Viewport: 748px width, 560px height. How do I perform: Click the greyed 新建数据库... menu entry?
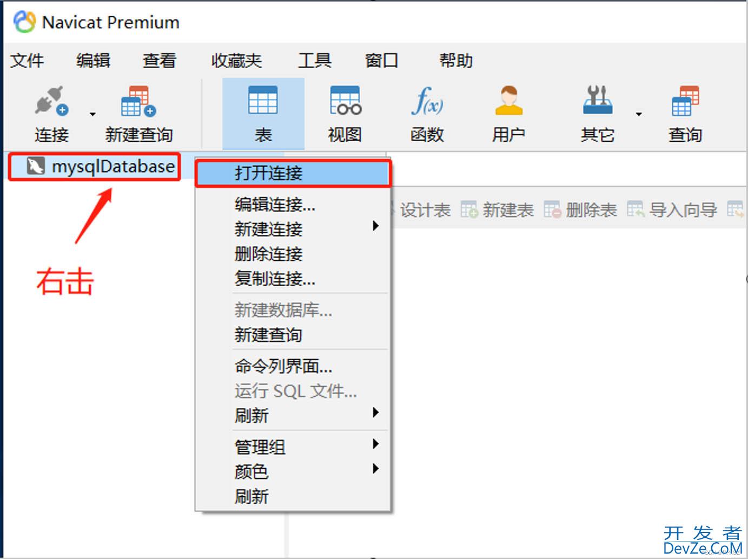(x=293, y=310)
